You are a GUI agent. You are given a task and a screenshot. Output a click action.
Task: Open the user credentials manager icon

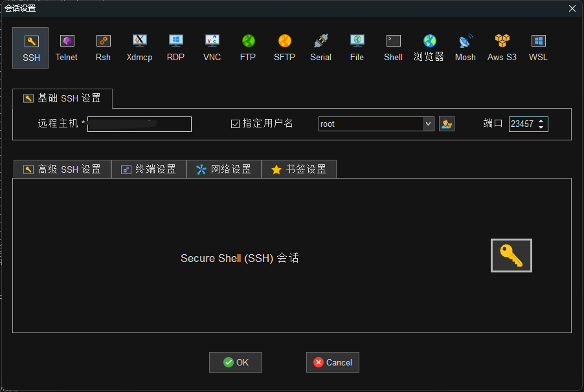coord(447,124)
